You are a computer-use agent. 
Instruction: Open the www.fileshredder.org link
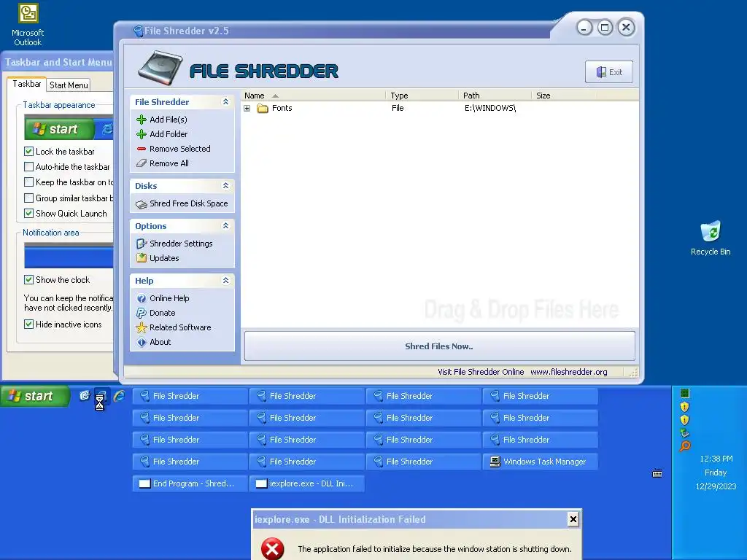(x=569, y=372)
